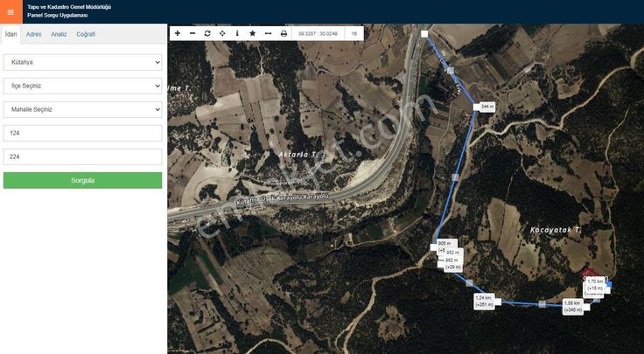Expand the Mahalle Seçiniz dropdown

(x=82, y=110)
